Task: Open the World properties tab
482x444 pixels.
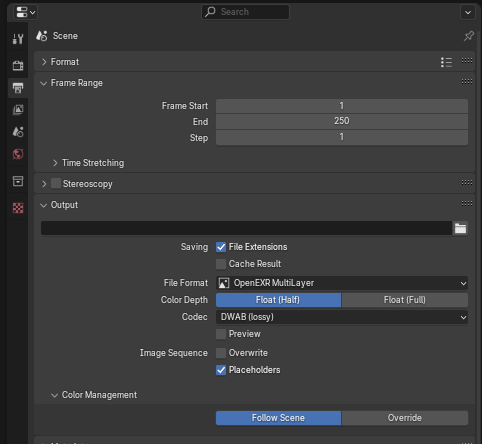Action: 18,154
